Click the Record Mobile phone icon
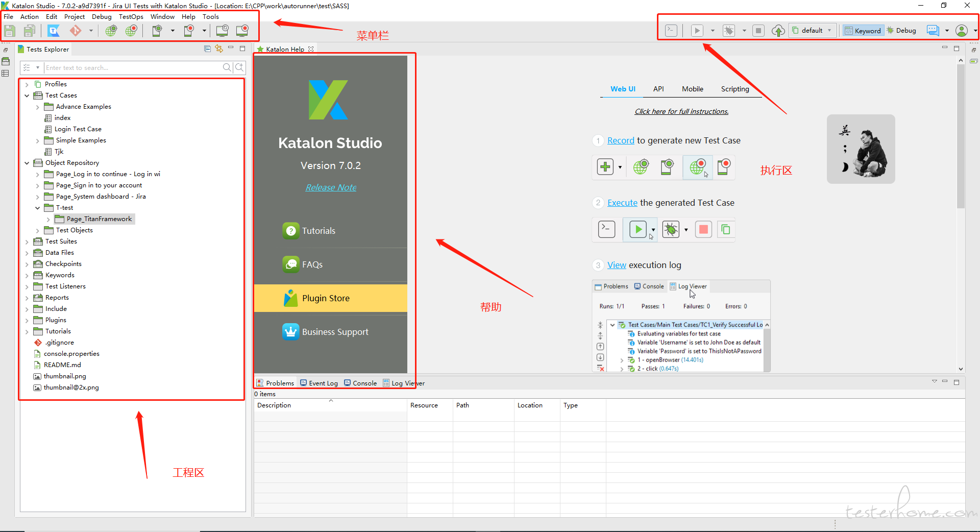Viewport: 980px width, 532px height. pos(189,31)
